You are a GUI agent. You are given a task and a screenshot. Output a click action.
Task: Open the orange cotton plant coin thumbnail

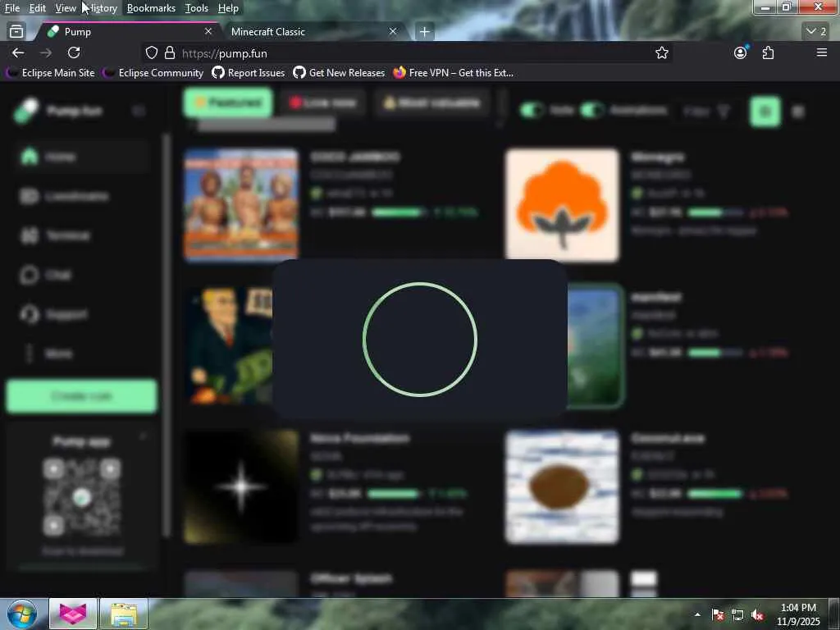(x=563, y=205)
